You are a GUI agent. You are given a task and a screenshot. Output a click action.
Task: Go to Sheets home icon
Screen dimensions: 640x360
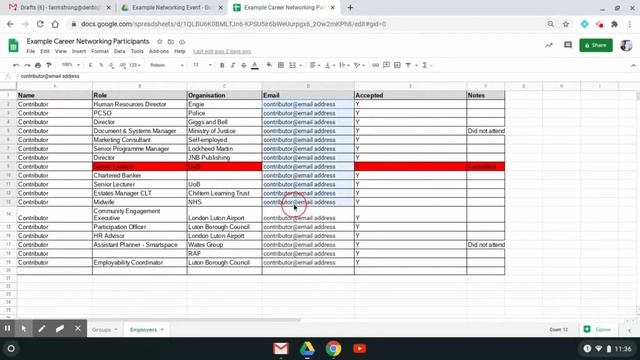tap(13, 45)
